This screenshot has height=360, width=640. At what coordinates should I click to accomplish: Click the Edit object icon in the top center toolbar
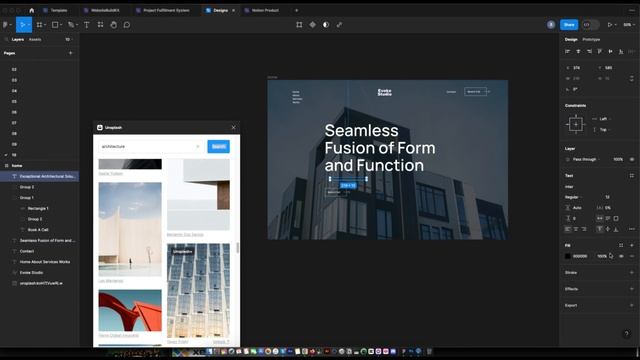pos(299,25)
